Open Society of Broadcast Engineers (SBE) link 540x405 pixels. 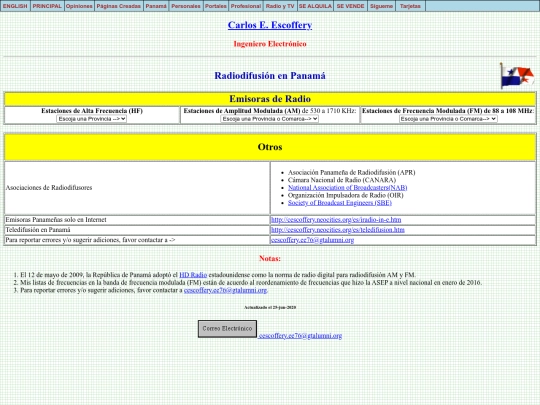[340, 203]
